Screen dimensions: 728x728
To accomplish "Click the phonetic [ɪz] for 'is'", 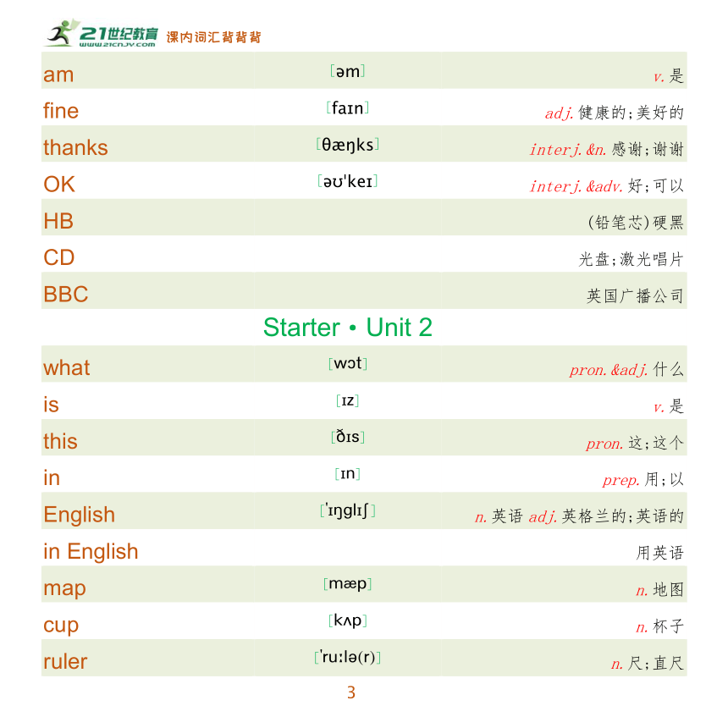I will (347, 400).
